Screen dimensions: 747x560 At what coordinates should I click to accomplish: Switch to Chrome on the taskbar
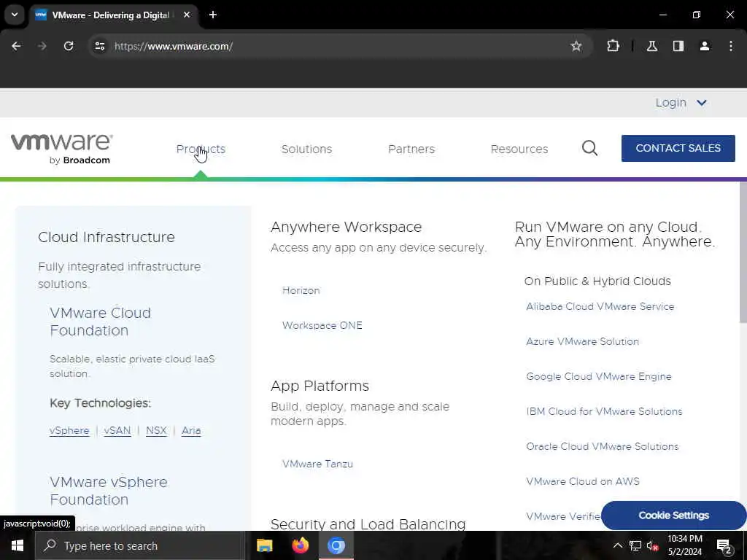coord(336,545)
